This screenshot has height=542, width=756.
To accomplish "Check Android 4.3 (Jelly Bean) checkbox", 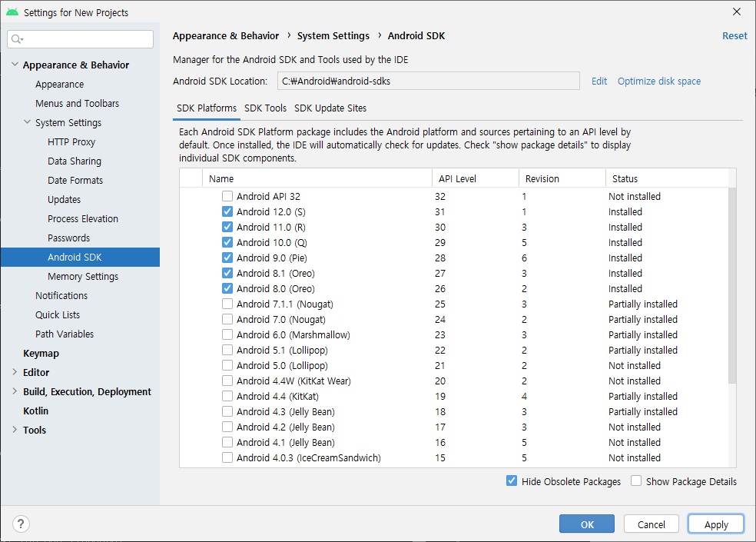I will click(x=227, y=411).
